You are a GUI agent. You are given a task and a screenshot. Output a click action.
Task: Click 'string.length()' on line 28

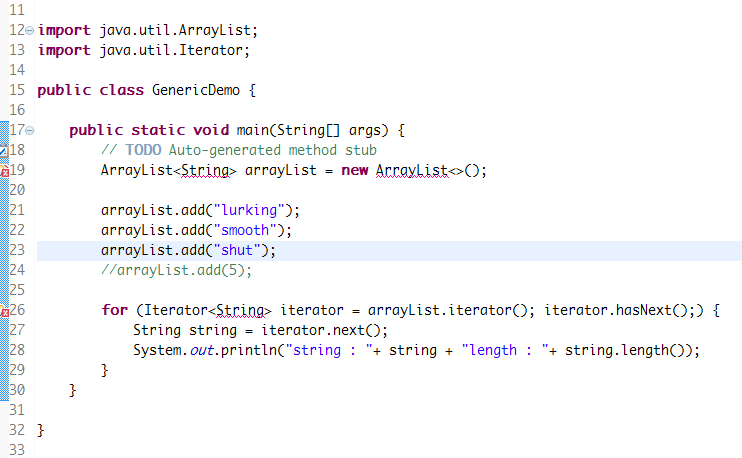625,350
